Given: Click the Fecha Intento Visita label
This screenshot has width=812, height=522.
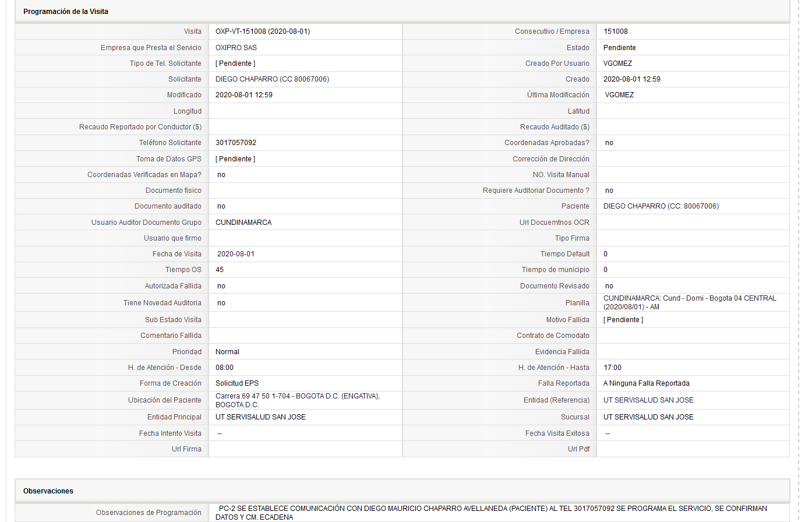Looking at the screenshot, I should pos(170,433).
